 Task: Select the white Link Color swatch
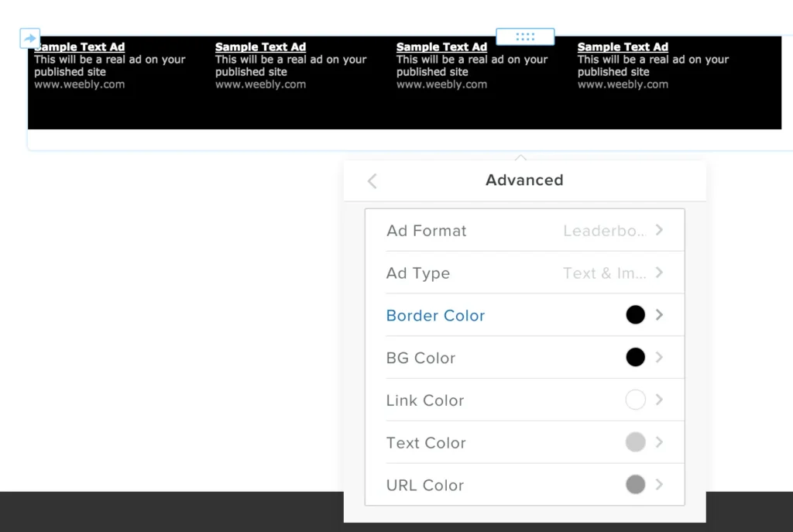coord(635,400)
